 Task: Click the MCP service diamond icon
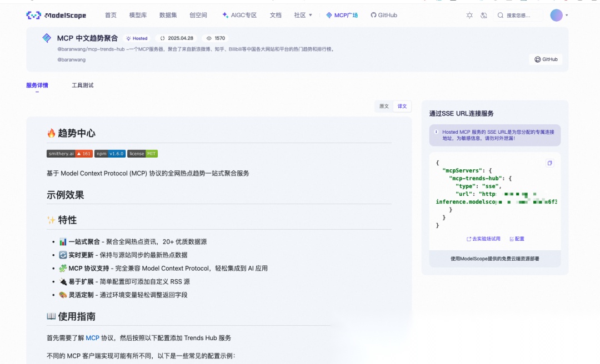47,38
